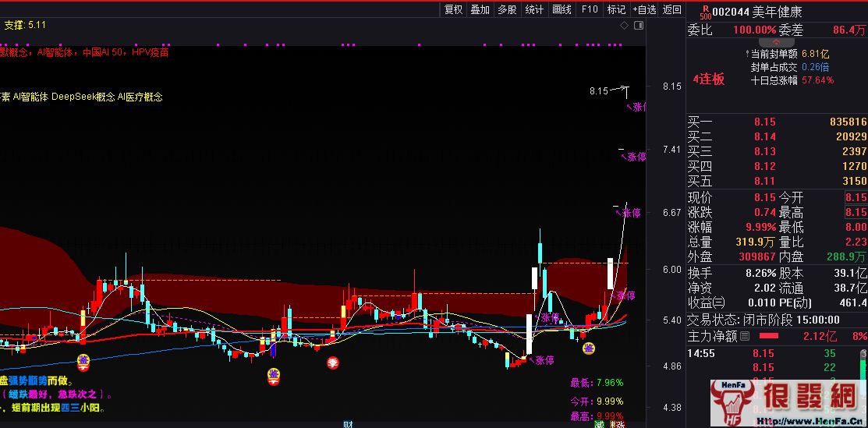This screenshot has height=428, width=868.
Task: Open the 叠加 overlay option
Action: (x=480, y=9)
